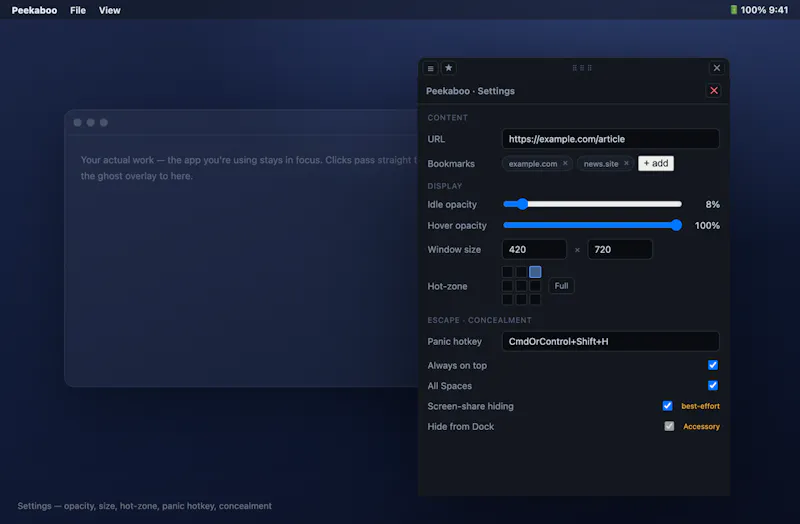Open the Peekaboo app menu
The image size is (800, 524).
(34, 10)
